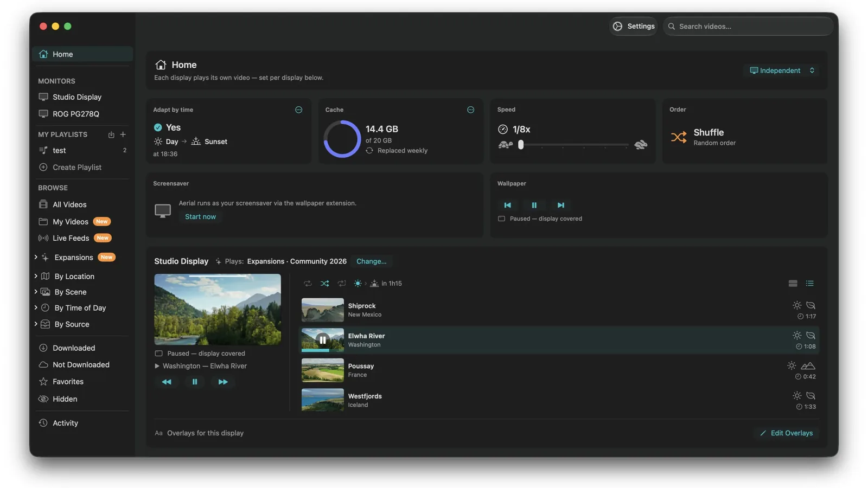Click Edit Overlays button
Viewport: 868px width, 488px height.
(786, 433)
